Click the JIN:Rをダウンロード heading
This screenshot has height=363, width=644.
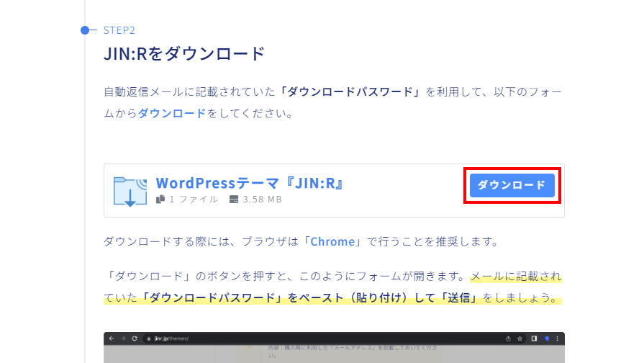[184, 54]
